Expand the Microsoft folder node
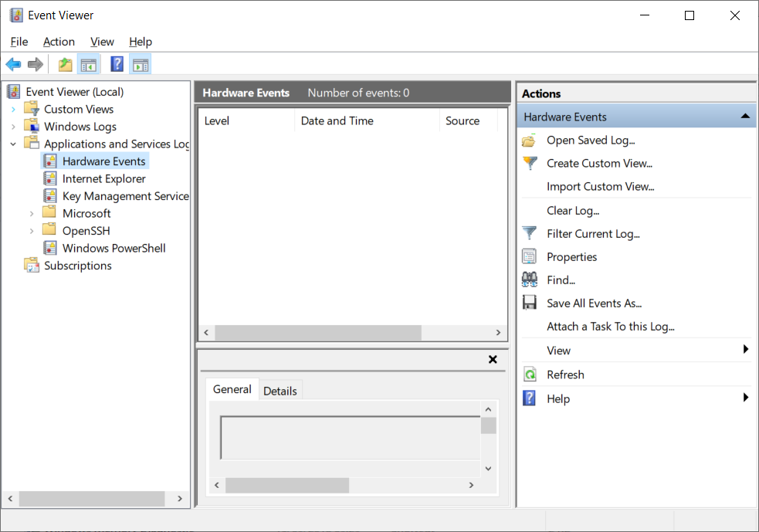759x532 pixels. click(32, 213)
